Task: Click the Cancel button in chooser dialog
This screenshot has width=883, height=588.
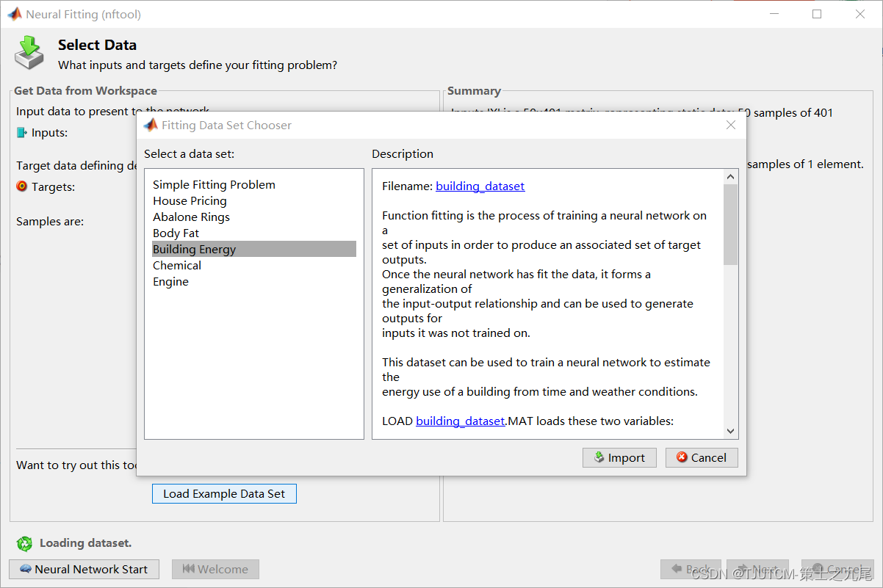Action: point(702,457)
